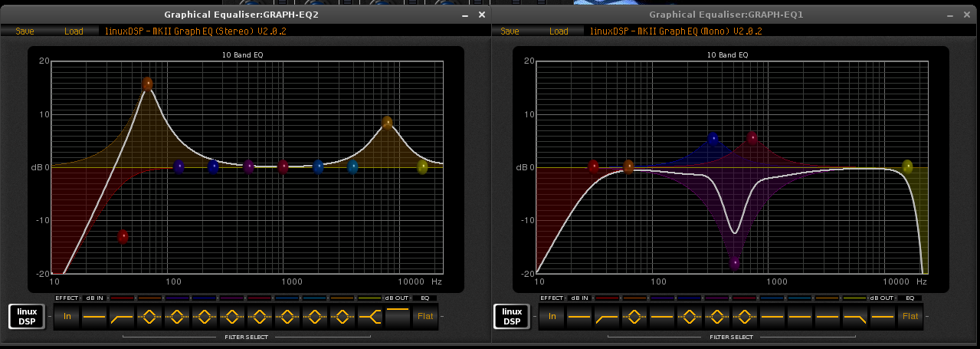Click the 'FILTER SELECT' label in GRAPH-EQ1

[x=732, y=337]
